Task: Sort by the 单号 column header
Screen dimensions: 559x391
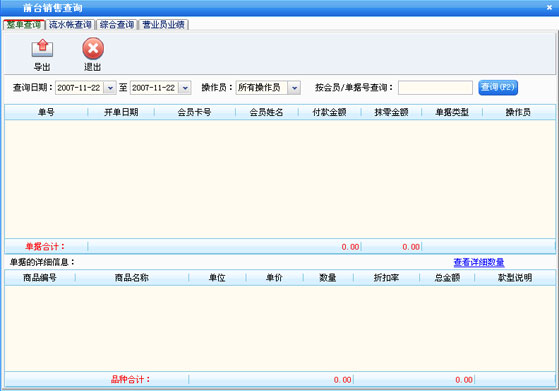Action: tap(46, 112)
